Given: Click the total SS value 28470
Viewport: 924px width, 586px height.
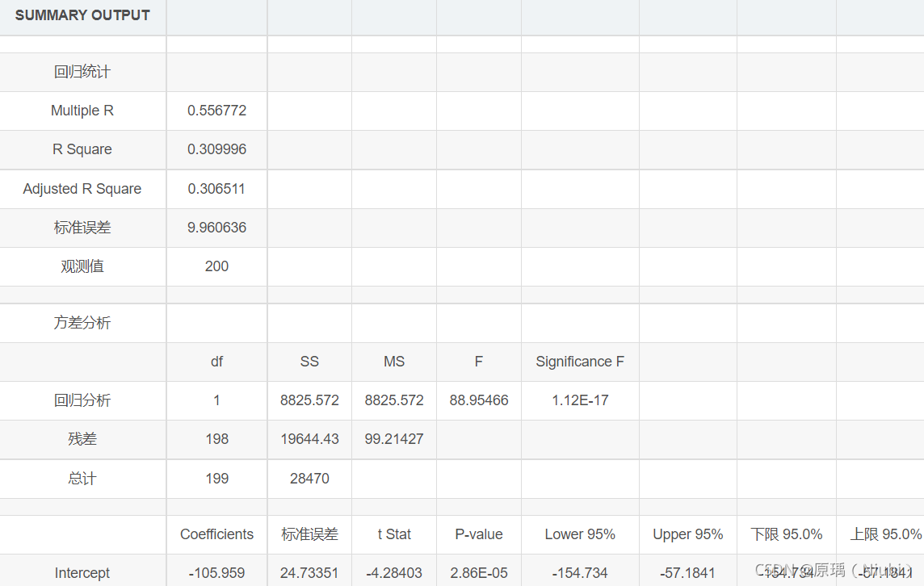Looking at the screenshot, I should pyautogui.click(x=309, y=479).
